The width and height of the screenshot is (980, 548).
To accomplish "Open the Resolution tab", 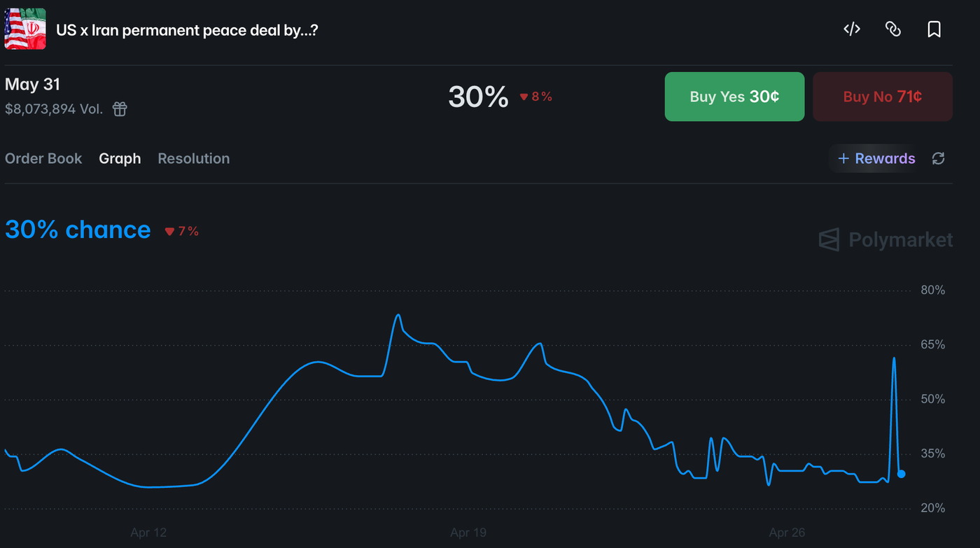I will tap(194, 159).
